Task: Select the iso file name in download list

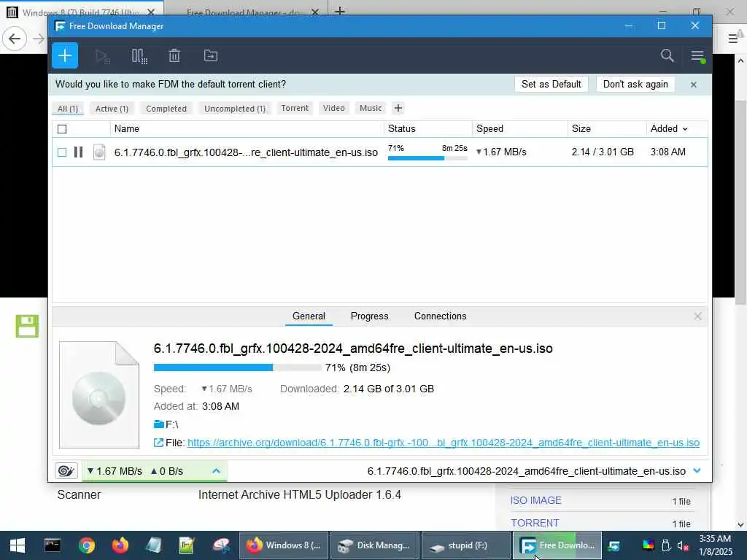Action: pos(246,152)
